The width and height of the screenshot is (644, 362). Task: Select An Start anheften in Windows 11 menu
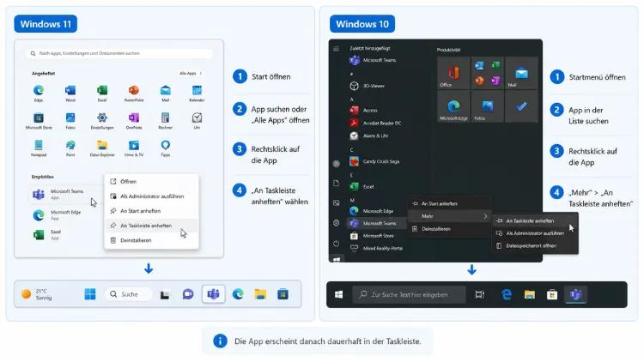[151, 211]
